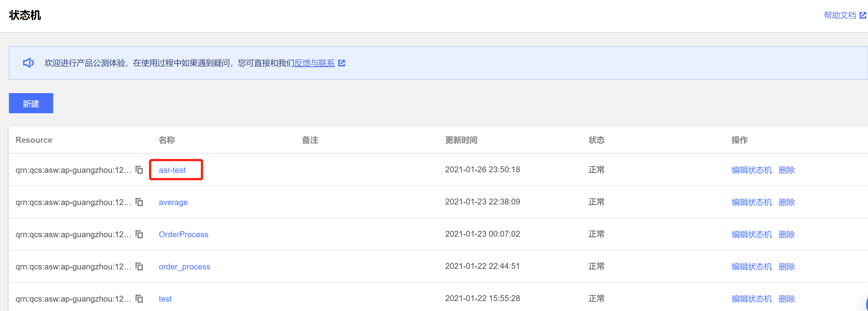Copy resource ARN of OrderProcess row

tap(139, 234)
